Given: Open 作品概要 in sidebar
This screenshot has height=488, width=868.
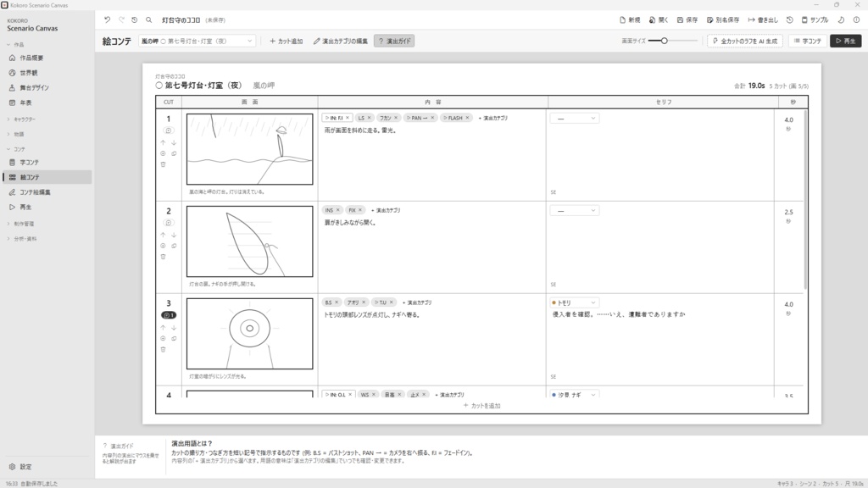Looking at the screenshot, I should click(x=47, y=58).
